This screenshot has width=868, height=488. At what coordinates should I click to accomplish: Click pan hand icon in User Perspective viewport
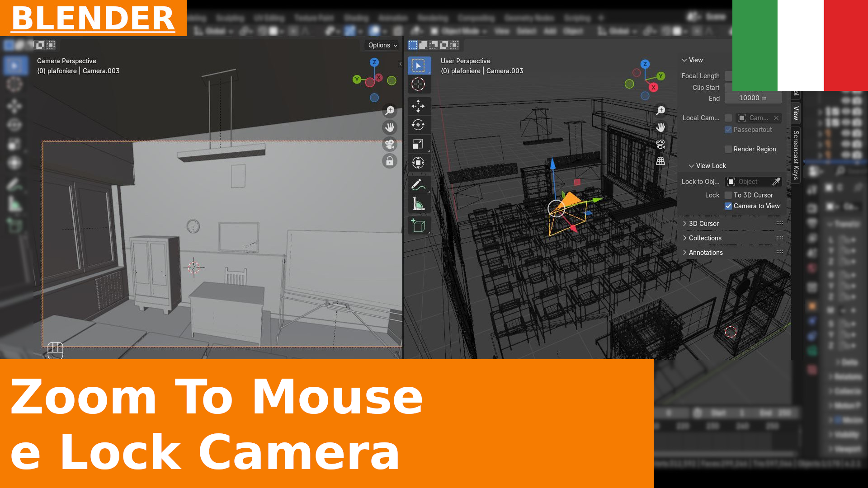click(x=660, y=127)
